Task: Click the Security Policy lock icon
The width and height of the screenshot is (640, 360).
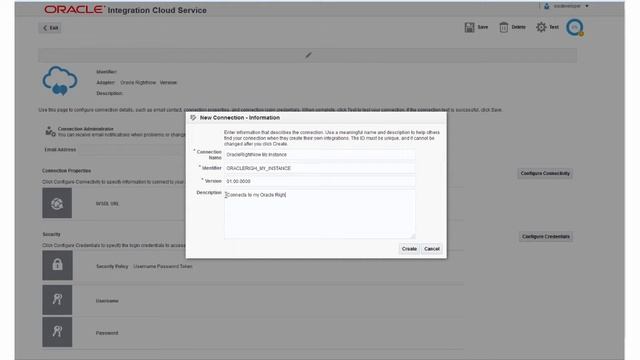Action: pyautogui.click(x=57, y=265)
